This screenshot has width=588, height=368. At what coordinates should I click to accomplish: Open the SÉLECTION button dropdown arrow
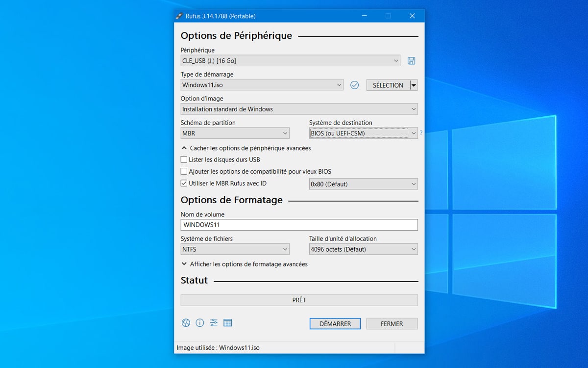pyautogui.click(x=413, y=84)
